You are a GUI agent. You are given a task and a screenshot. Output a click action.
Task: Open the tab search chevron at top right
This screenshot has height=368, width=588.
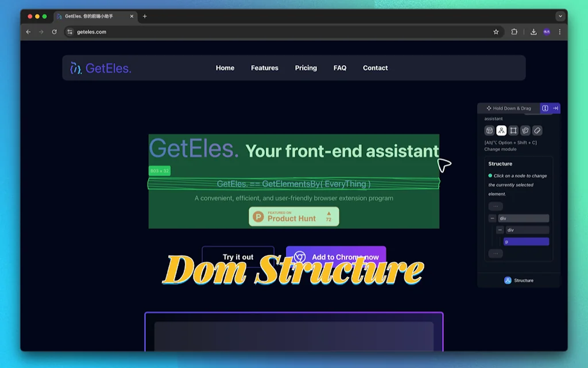coord(560,16)
